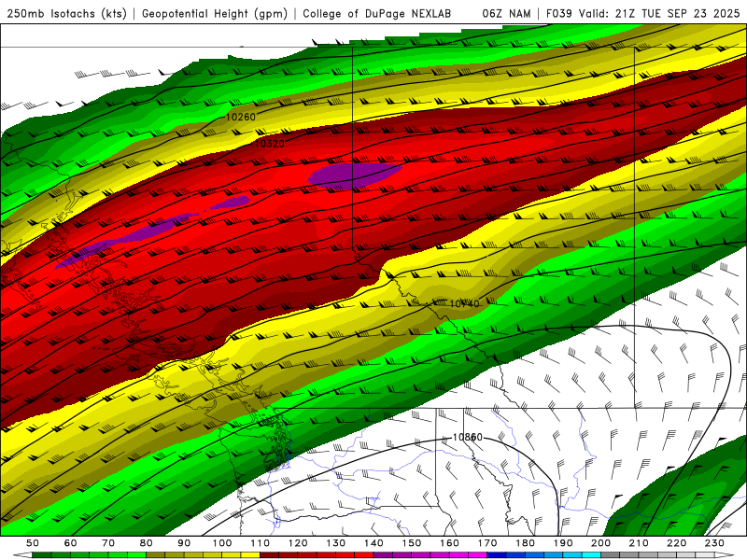747x560 pixels.
Task: Click the '06Z NAM' model run label
Action: pos(506,14)
